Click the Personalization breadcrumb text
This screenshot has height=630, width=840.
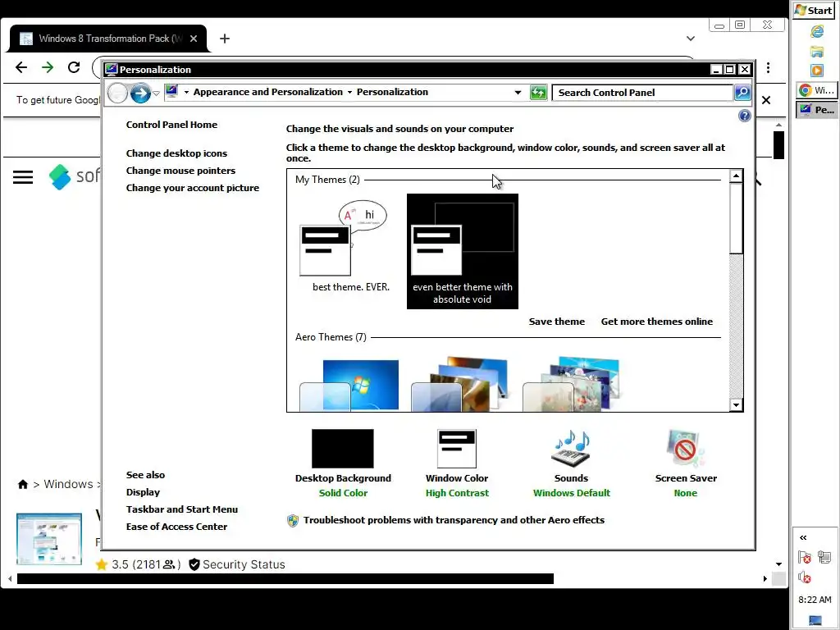pyautogui.click(x=392, y=92)
